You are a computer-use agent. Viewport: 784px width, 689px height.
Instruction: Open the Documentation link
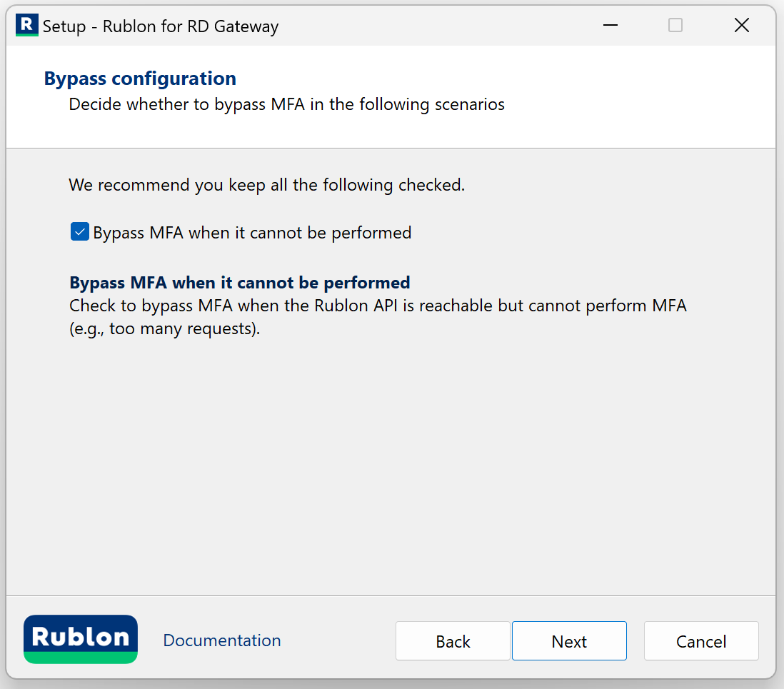222,640
